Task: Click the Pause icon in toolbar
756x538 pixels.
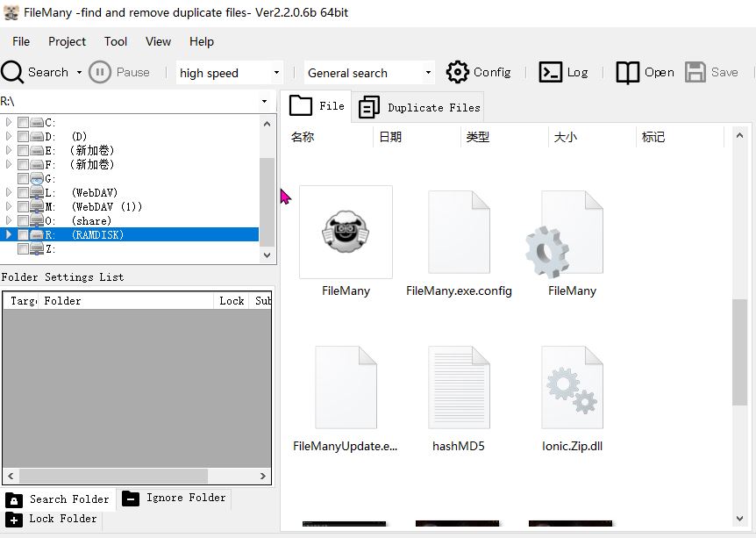Action: click(x=100, y=72)
